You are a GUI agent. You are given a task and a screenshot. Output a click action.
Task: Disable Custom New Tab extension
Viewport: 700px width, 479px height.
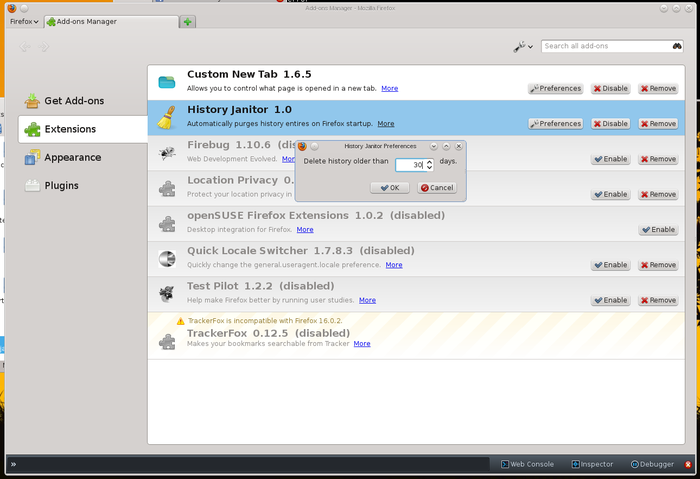click(610, 88)
